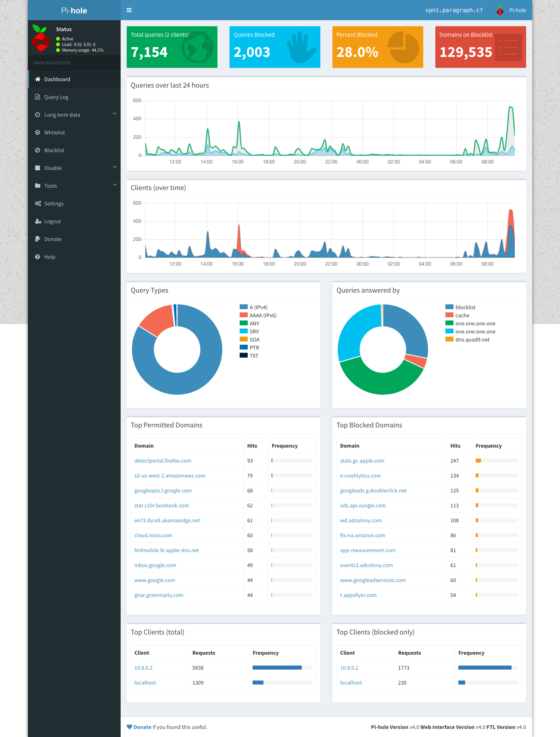The height and width of the screenshot is (737, 560).
Task: Click the Donate PayPal icon
Action: (x=38, y=239)
